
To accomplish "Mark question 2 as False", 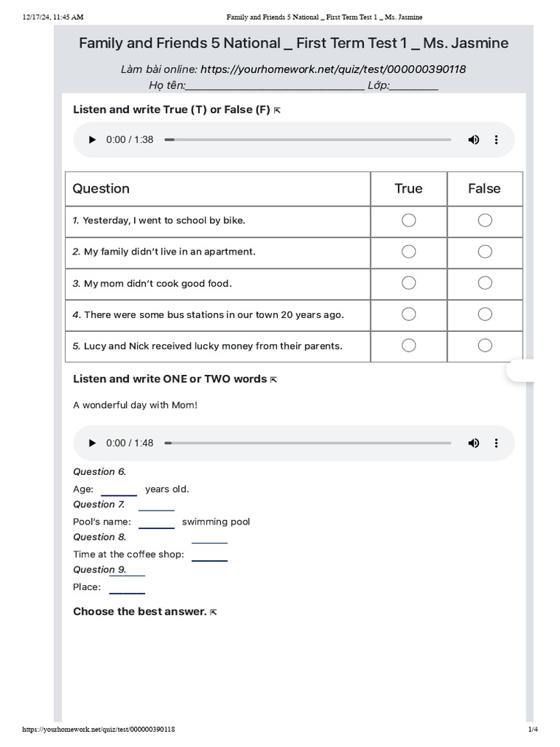I will 485,252.
